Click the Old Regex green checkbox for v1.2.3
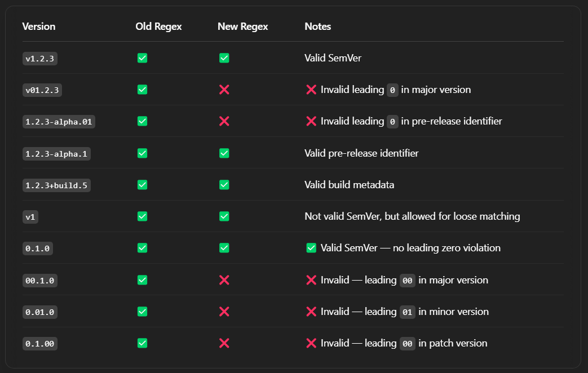This screenshot has height=373, width=588. 142,58
